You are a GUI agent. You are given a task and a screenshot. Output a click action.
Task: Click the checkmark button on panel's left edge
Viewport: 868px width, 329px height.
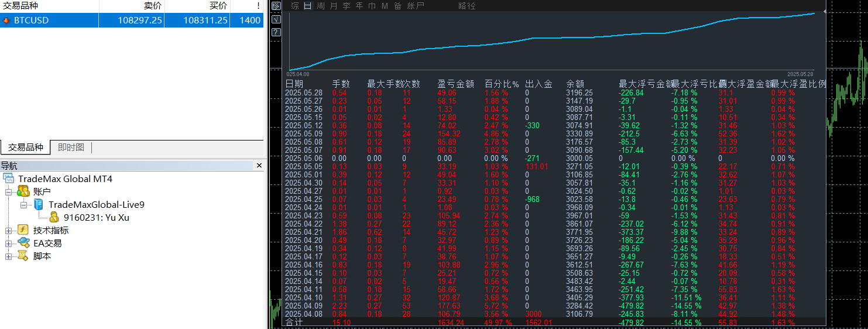(276, 19)
